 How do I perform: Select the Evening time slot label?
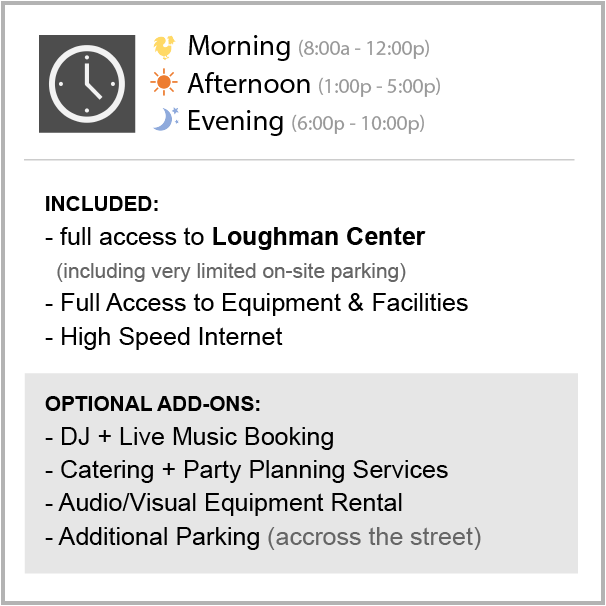(235, 121)
